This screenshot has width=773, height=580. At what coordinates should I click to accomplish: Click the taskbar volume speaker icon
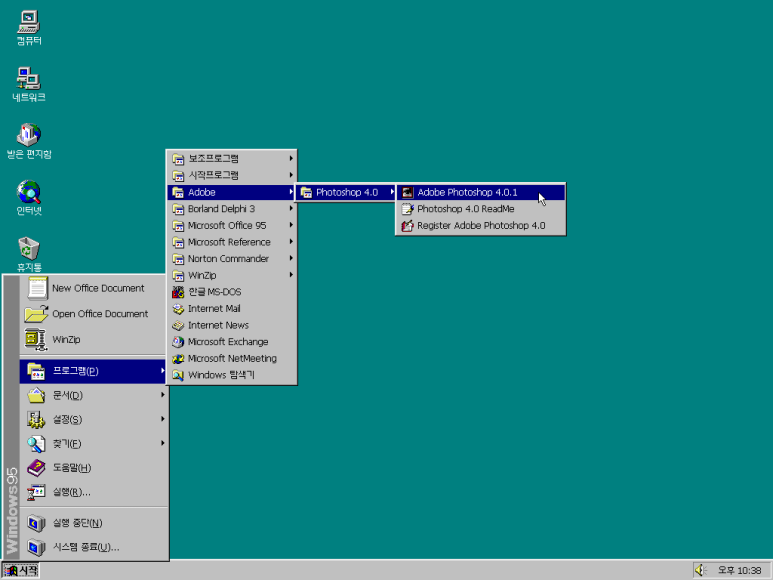click(x=701, y=570)
